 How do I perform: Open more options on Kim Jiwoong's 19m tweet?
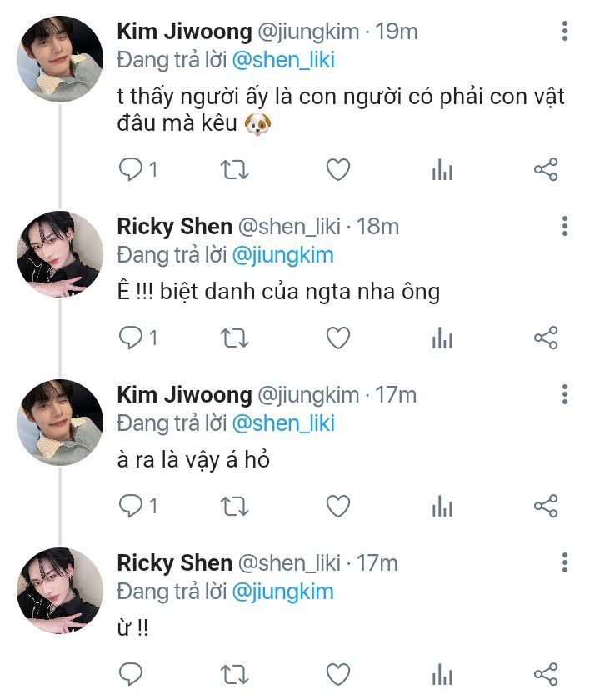click(565, 32)
